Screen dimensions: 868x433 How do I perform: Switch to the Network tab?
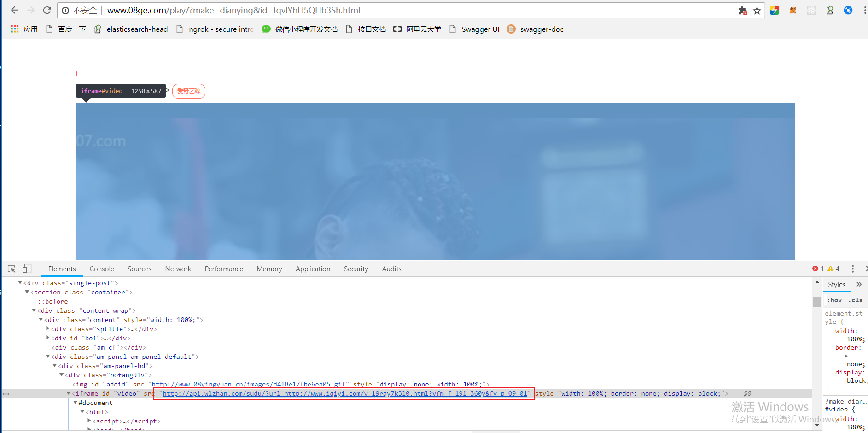coord(178,269)
